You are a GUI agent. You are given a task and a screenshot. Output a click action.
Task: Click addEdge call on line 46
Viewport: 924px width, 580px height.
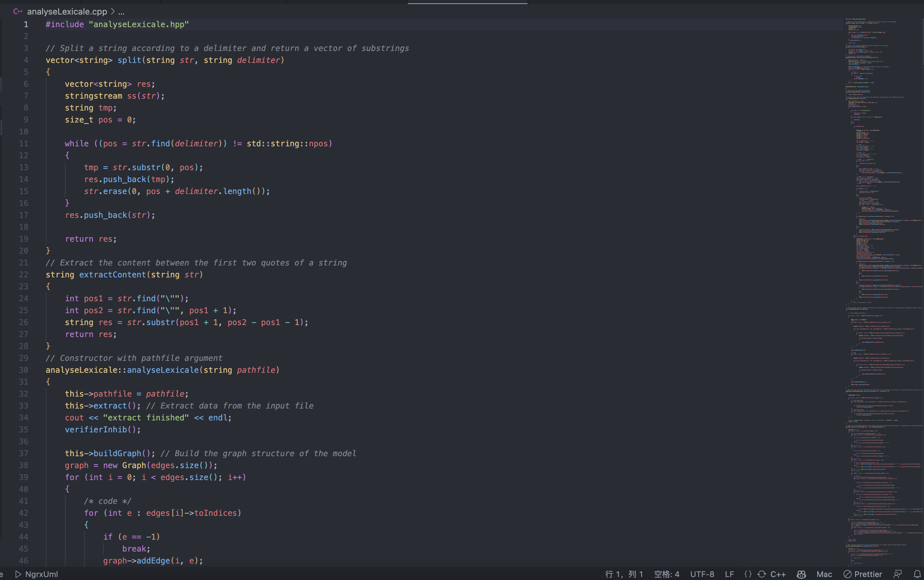[153, 560]
